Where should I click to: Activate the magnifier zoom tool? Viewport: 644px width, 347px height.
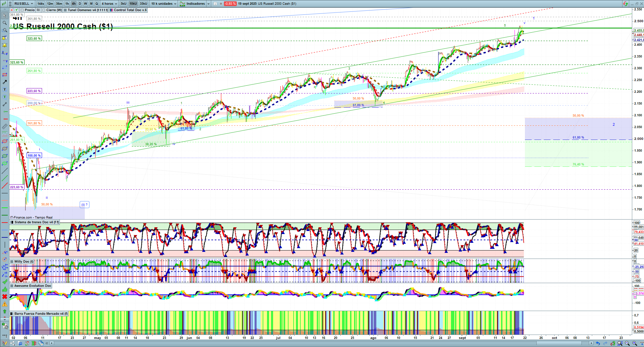pos(4,23)
